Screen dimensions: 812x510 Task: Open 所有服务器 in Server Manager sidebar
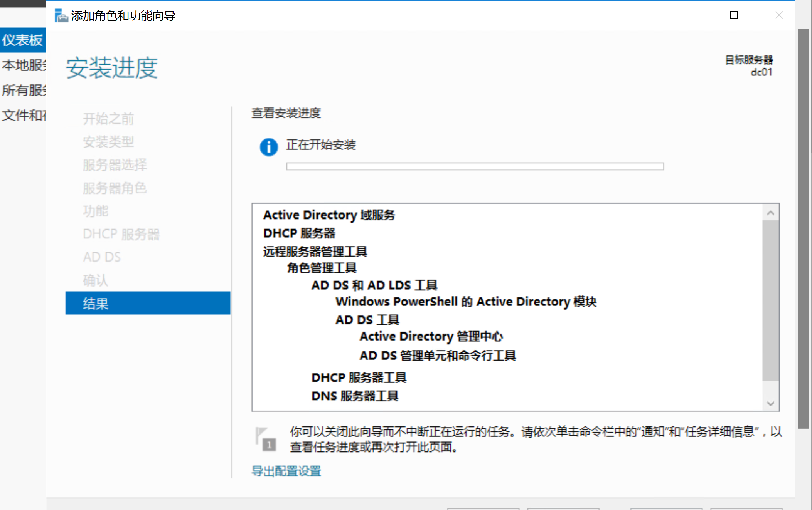click(23, 90)
